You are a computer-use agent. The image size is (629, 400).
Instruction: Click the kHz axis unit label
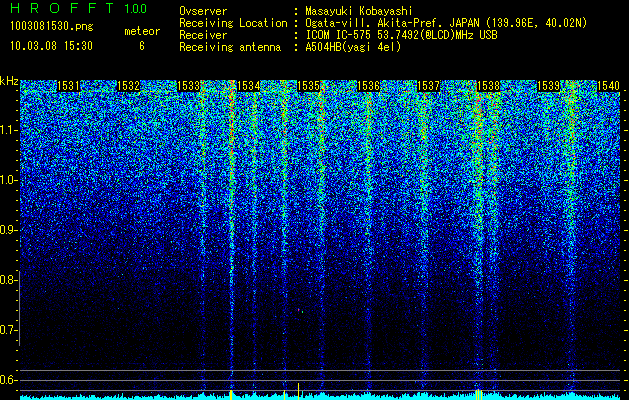point(9,81)
